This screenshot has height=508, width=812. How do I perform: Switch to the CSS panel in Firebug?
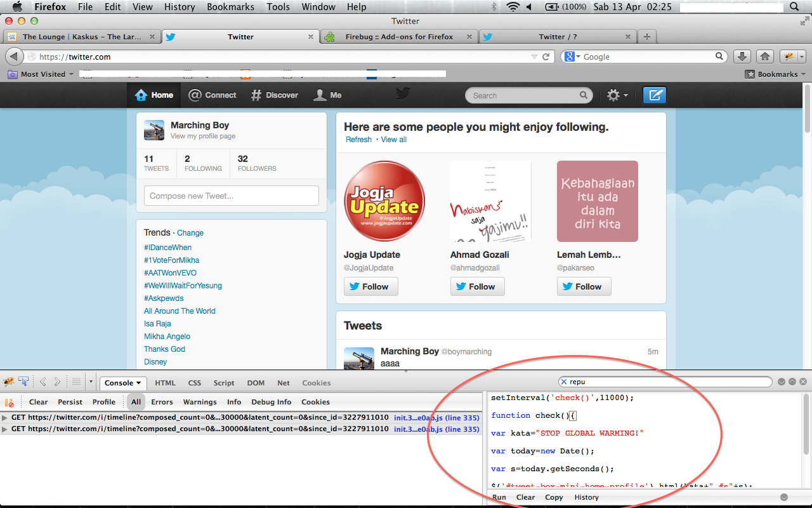195,383
